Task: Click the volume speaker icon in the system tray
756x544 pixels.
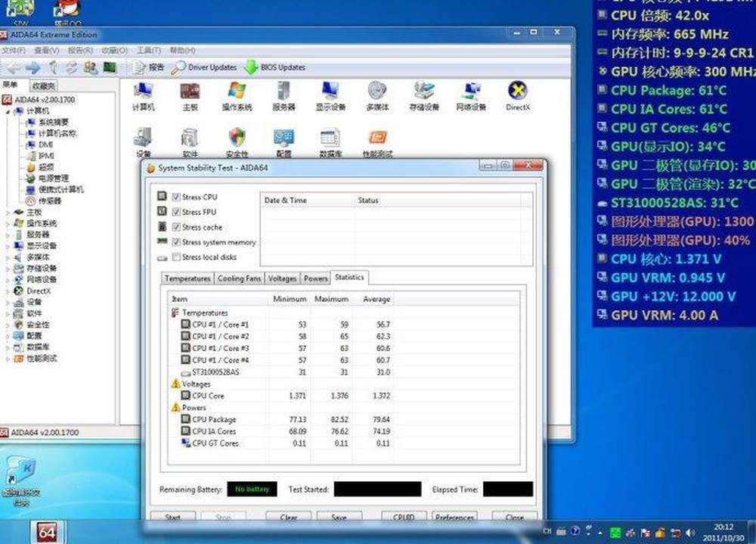Action: pos(690,533)
